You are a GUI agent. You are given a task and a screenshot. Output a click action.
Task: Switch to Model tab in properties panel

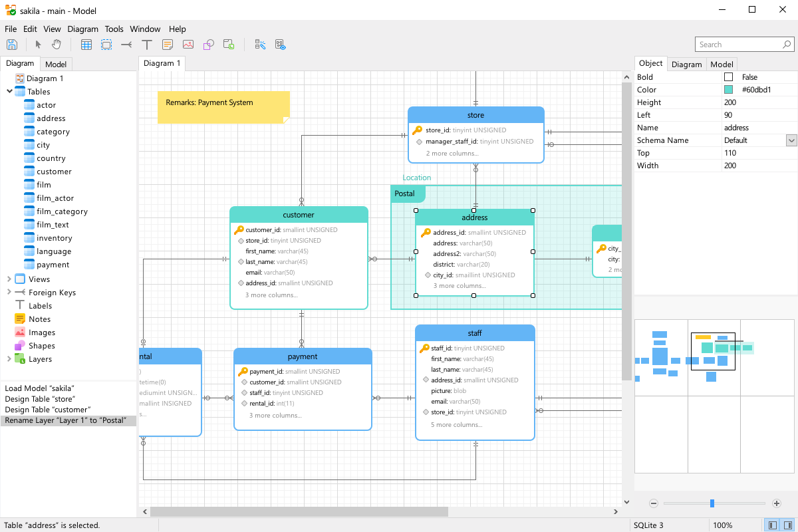[x=722, y=65]
